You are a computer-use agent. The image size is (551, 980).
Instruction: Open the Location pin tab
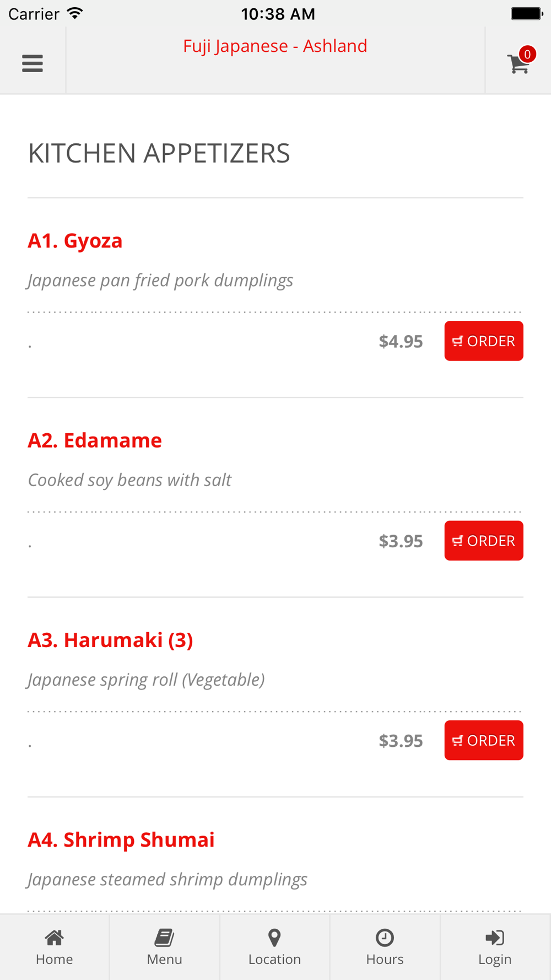(274, 947)
